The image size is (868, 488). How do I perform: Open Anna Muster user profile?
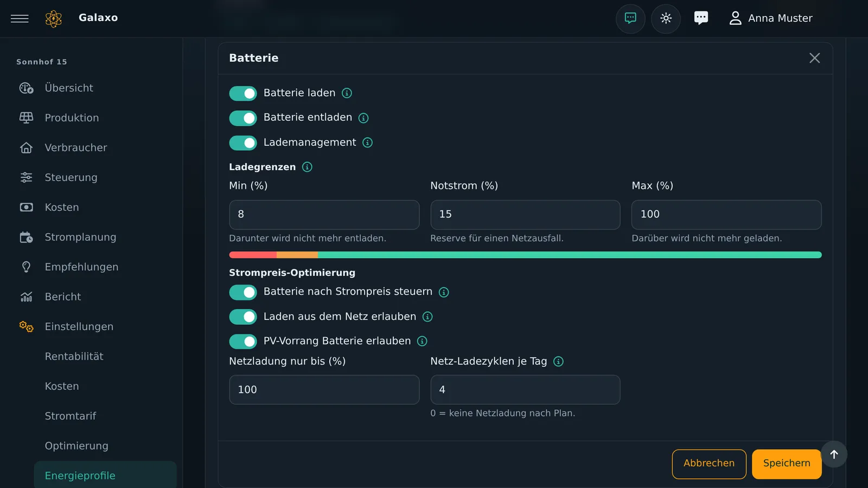770,18
